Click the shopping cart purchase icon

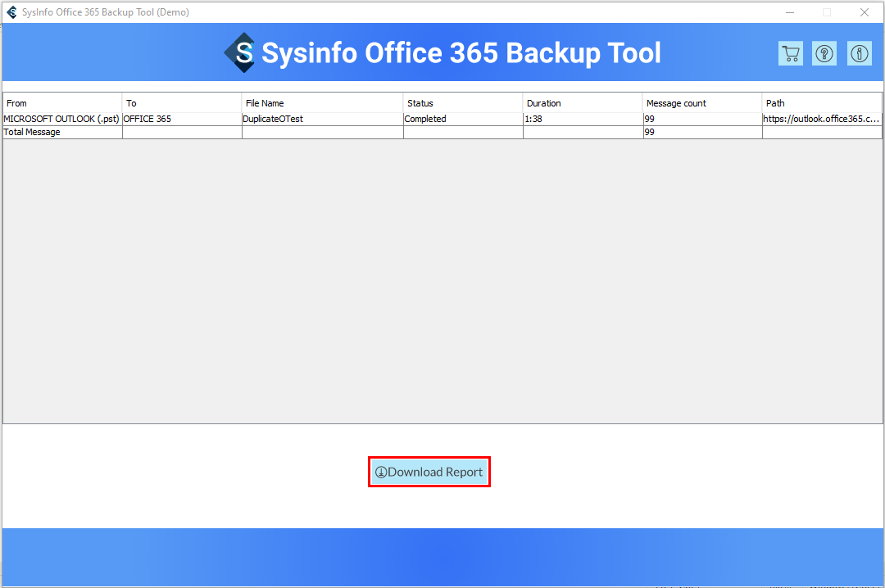pyautogui.click(x=791, y=53)
